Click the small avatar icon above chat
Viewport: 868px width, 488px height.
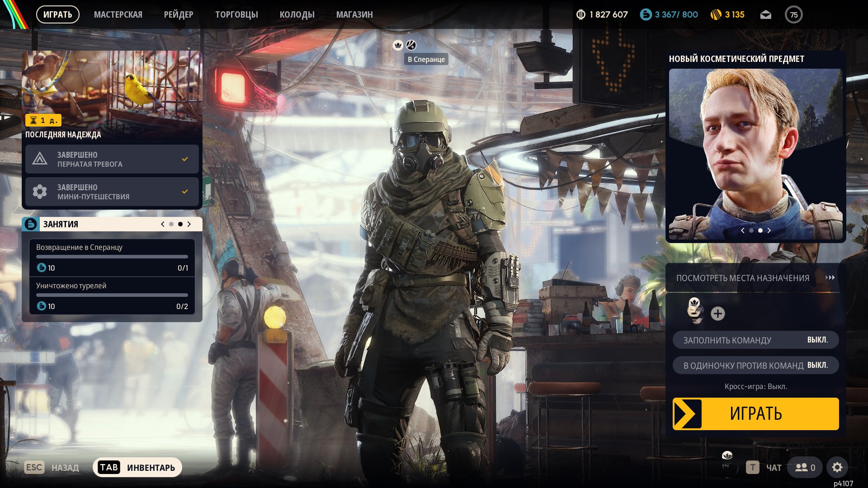coord(727,455)
